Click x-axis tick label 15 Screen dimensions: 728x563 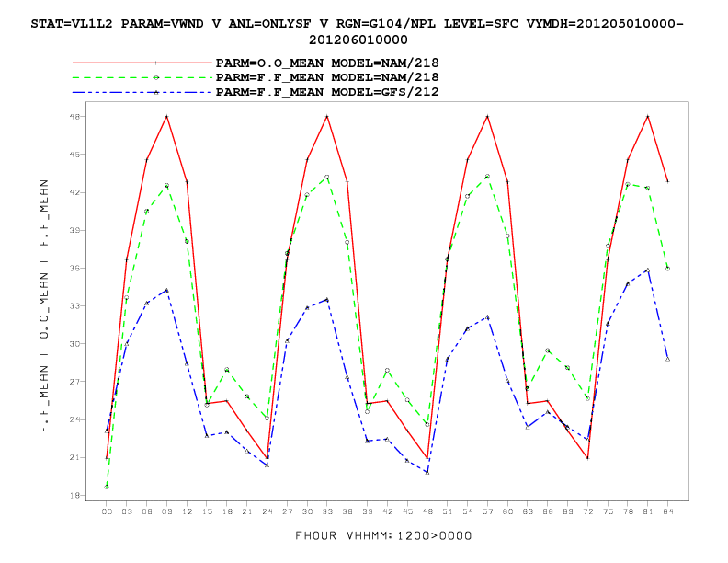(207, 511)
